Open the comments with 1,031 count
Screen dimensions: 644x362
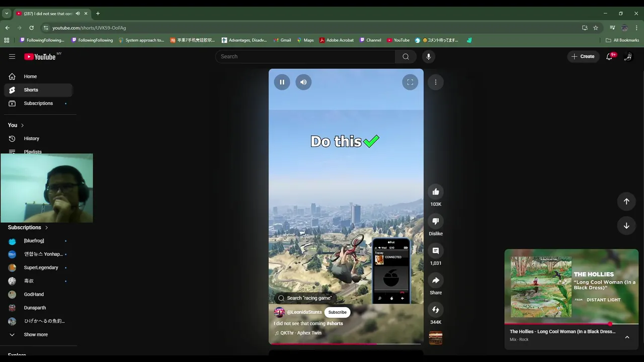[436, 250]
